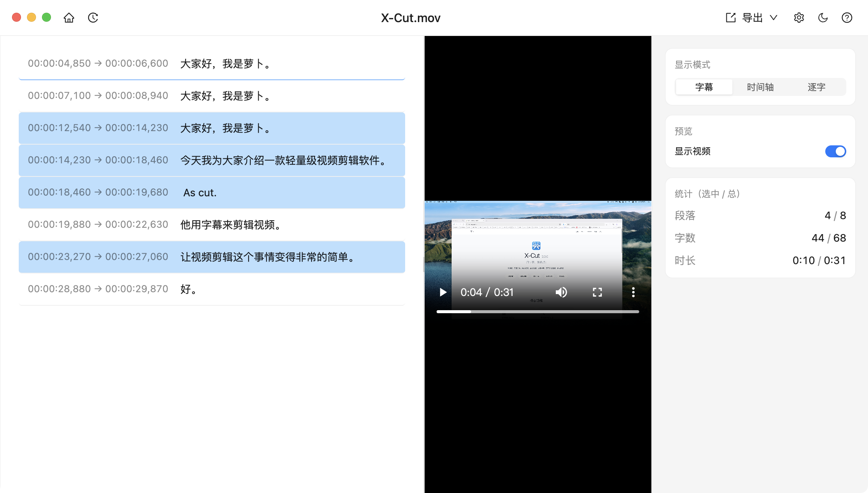The height and width of the screenshot is (493, 868).
Task: Deselect subtitle row starting 00:00:12,540
Action: click(x=212, y=128)
